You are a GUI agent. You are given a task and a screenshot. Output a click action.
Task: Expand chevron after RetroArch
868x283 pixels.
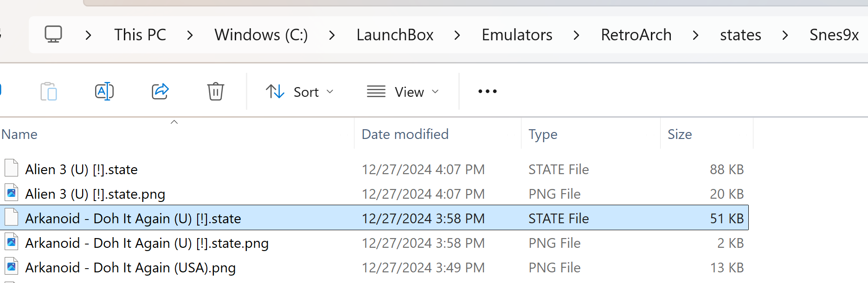695,35
